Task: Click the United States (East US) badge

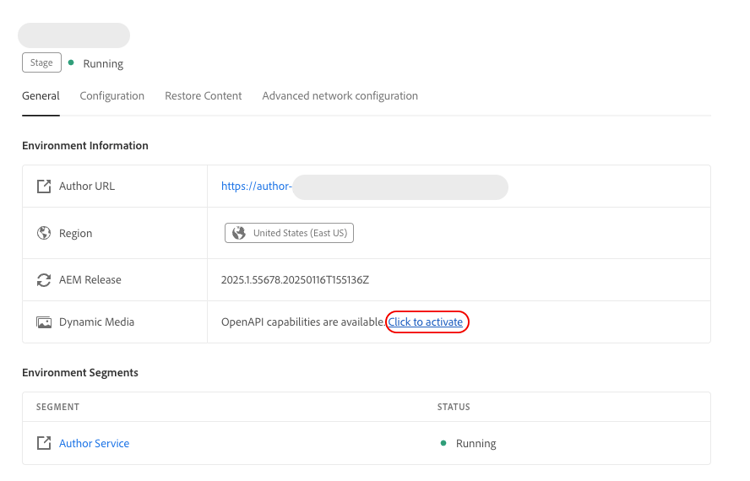Action: pos(289,233)
